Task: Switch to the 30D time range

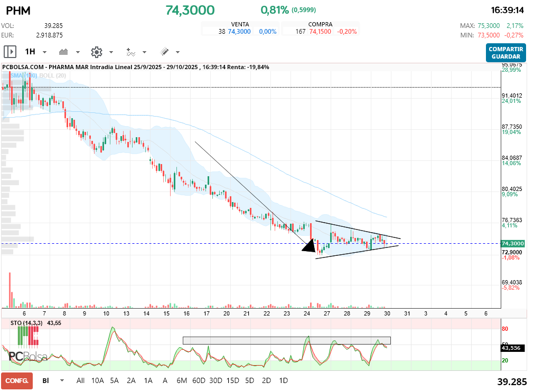Action: [x=216, y=380]
